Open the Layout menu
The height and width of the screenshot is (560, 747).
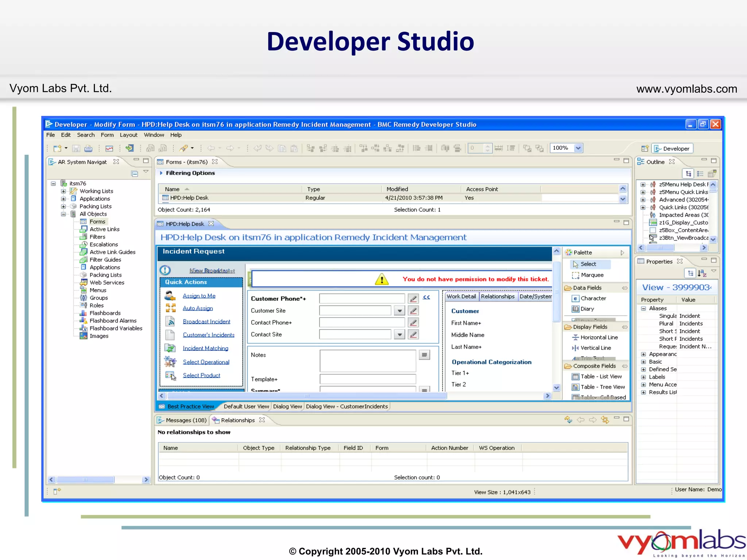pyautogui.click(x=128, y=135)
